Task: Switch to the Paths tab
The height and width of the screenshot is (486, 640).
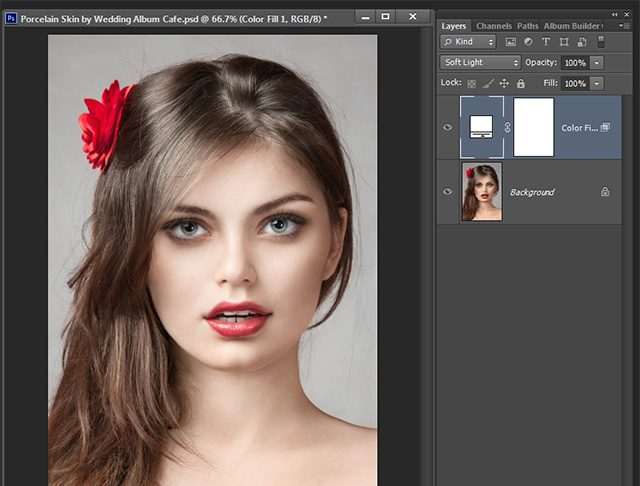Action: click(528, 26)
